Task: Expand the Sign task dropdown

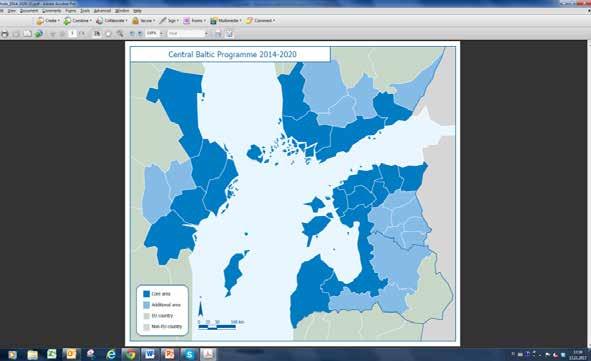Action: (x=169, y=21)
